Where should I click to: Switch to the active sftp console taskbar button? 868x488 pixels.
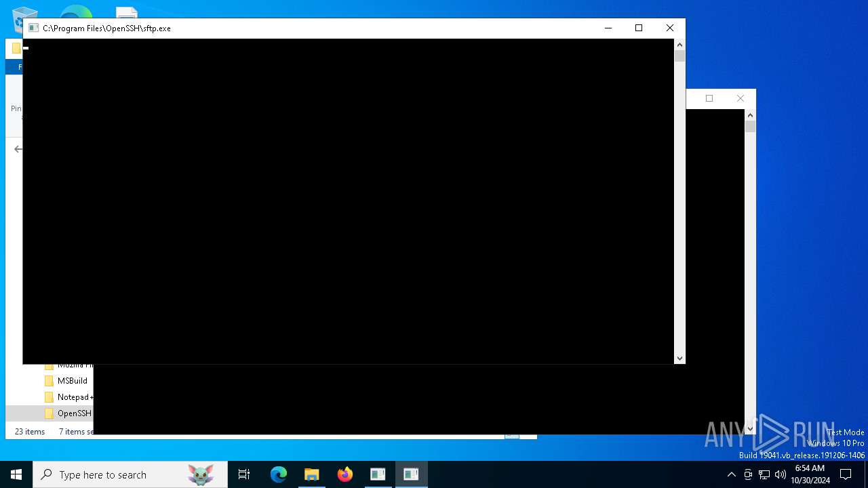(x=411, y=474)
